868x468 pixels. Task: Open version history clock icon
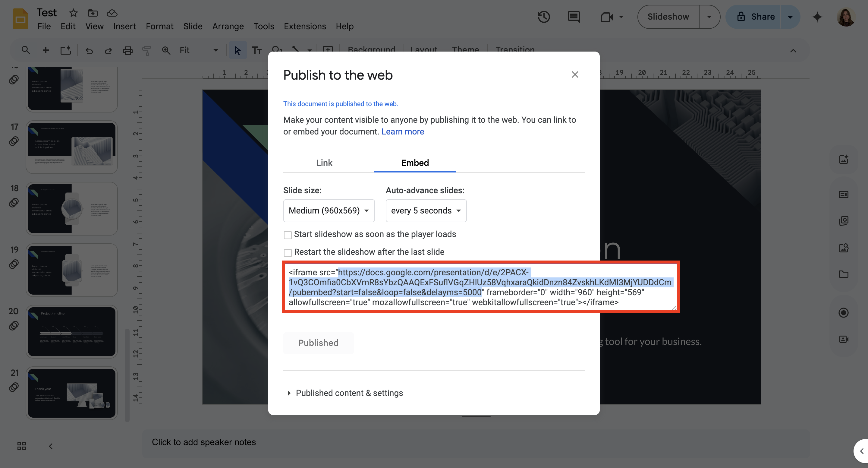(x=543, y=17)
